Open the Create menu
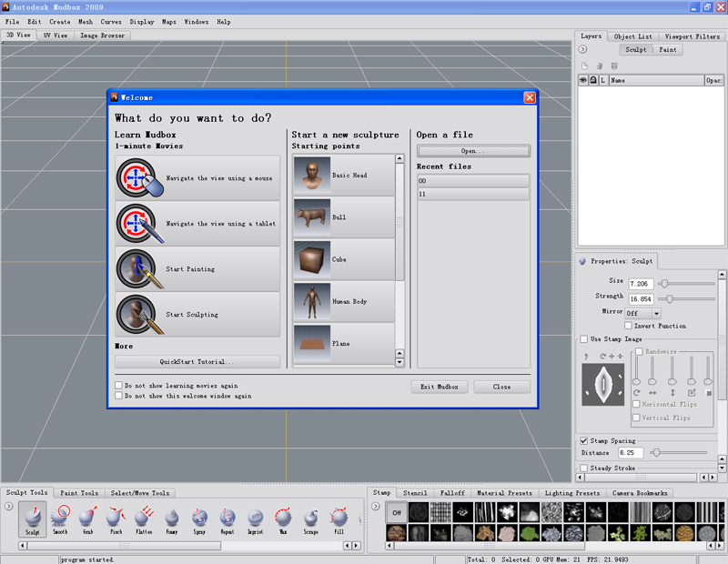Screen dimensions: 728x564 60,22
